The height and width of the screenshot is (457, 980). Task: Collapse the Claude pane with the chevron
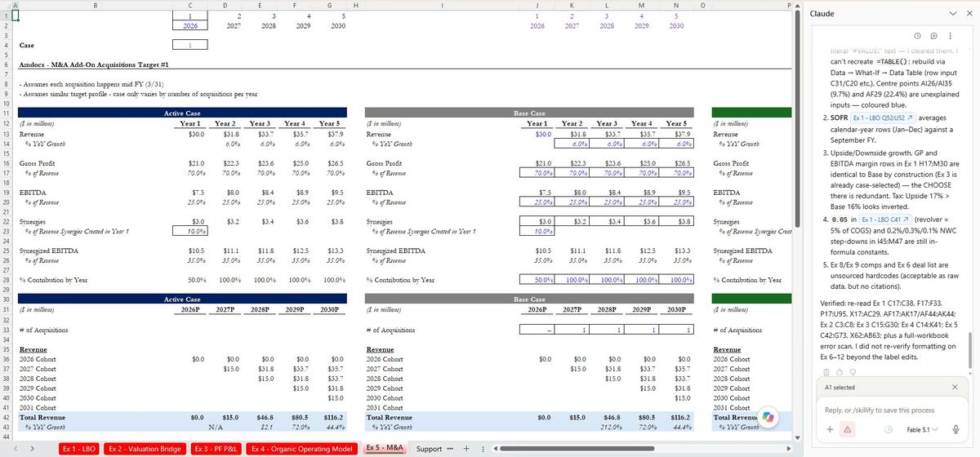click(x=955, y=14)
